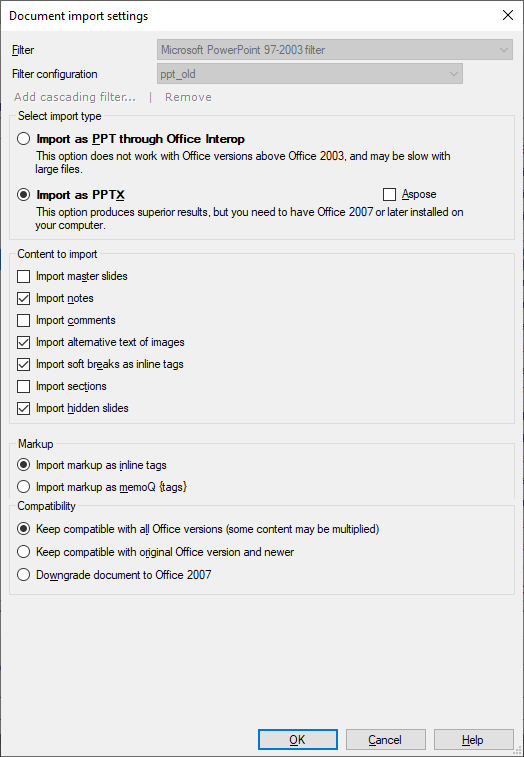
Task: Open the Help button
Action: click(x=473, y=740)
